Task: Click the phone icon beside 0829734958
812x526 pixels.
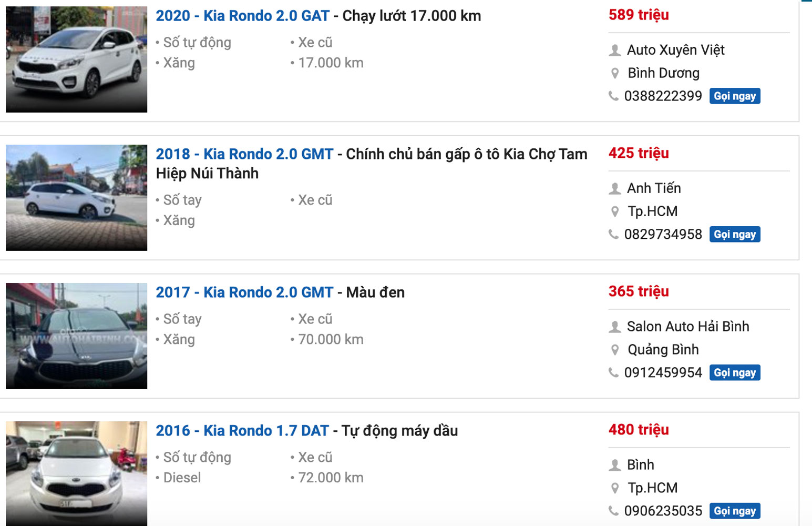Action: pos(613,234)
